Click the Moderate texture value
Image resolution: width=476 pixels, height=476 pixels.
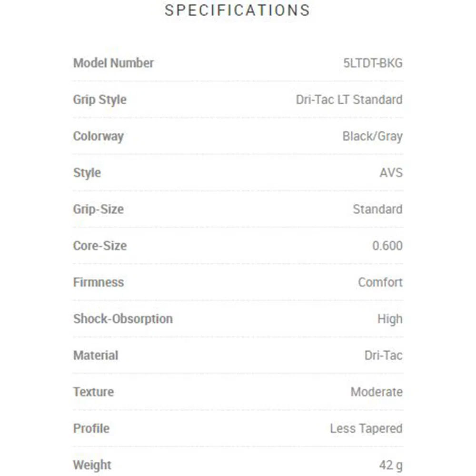[x=377, y=392]
